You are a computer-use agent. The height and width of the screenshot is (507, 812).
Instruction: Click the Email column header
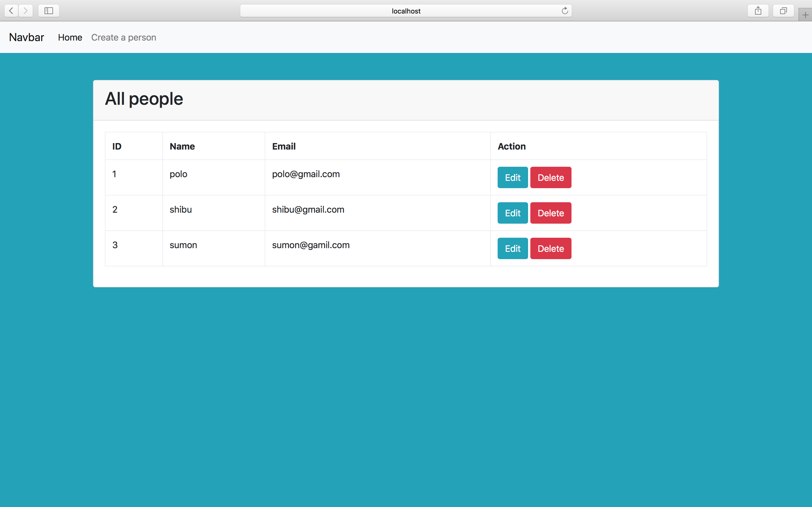(x=284, y=146)
